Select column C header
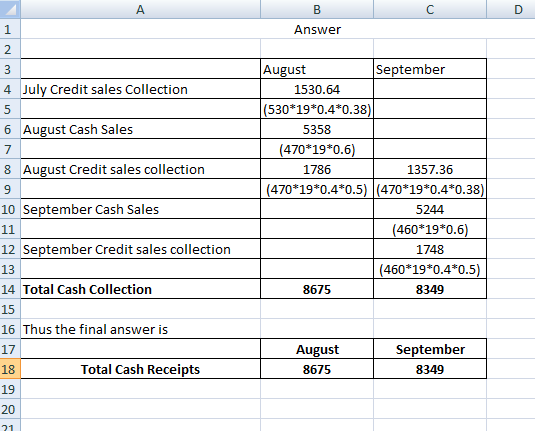 point(430,9)
